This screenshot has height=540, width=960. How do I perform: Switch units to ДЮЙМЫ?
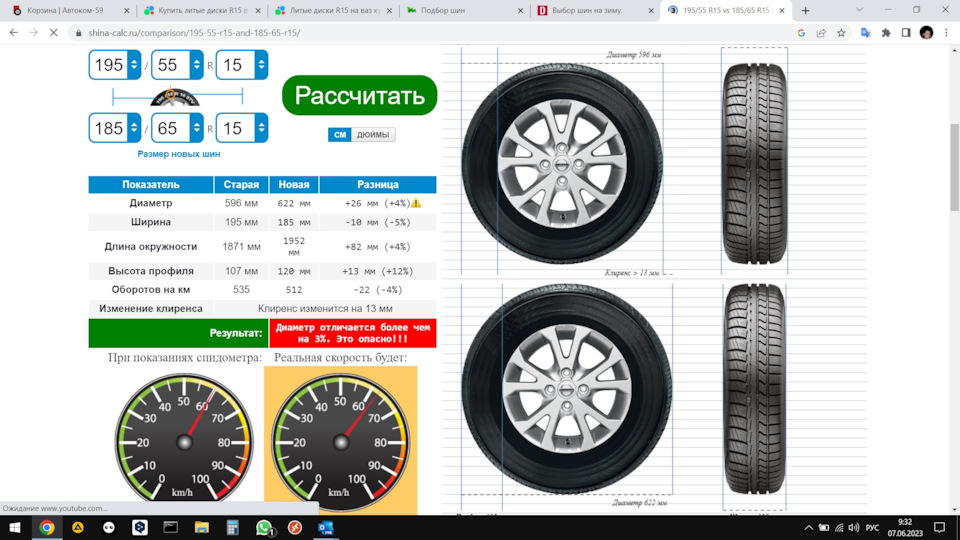tap(373, 135)
